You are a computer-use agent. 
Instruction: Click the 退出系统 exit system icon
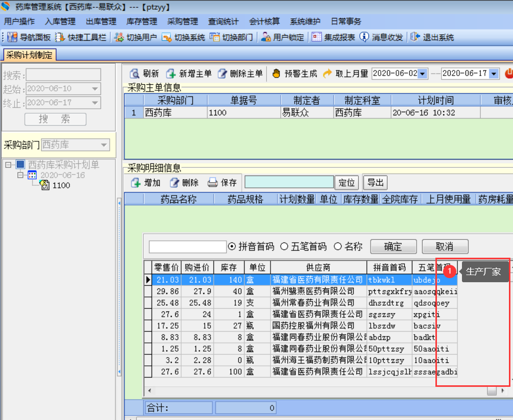click(415, 37)
